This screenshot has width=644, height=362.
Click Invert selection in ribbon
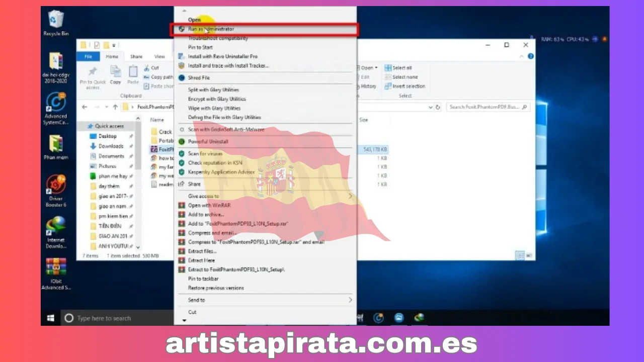click(x=405, y=86)
